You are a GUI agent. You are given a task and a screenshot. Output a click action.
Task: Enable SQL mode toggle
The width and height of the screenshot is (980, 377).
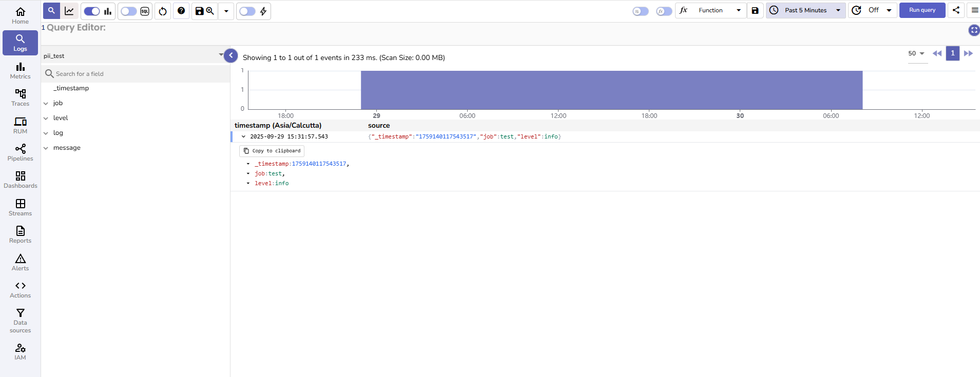(129, 11)
